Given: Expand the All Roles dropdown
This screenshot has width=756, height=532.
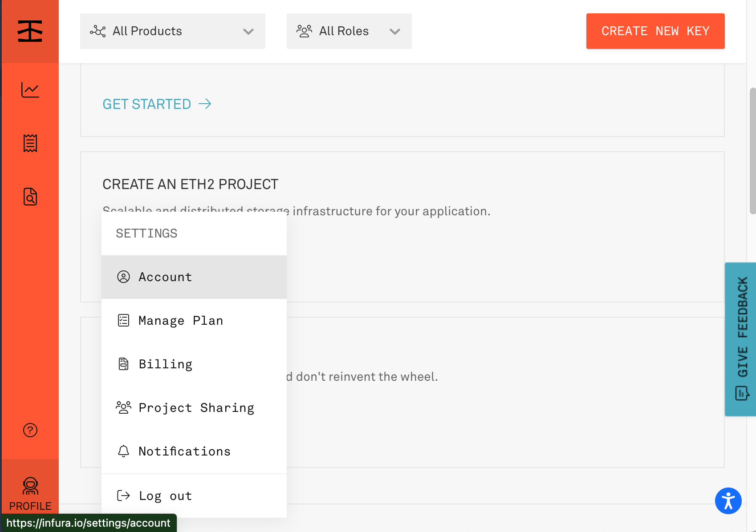Looking at the screenshot, I should (349, 31).
